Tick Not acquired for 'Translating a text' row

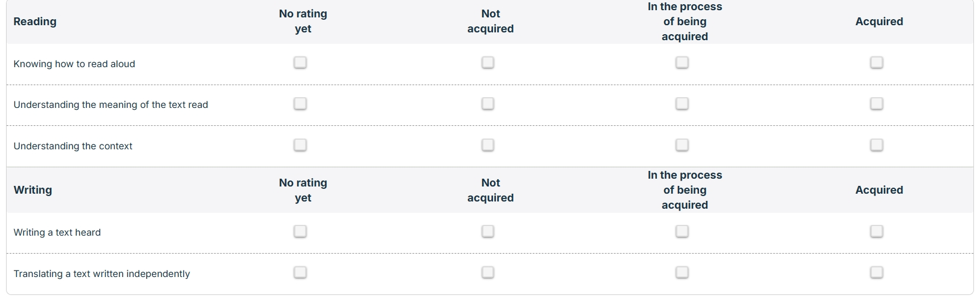[x=488, y=273]
